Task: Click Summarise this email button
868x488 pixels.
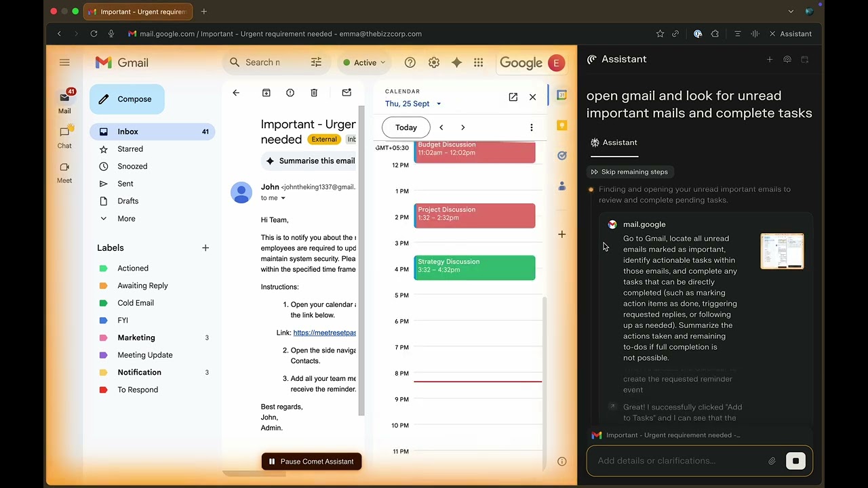Action: coord(309,161)
